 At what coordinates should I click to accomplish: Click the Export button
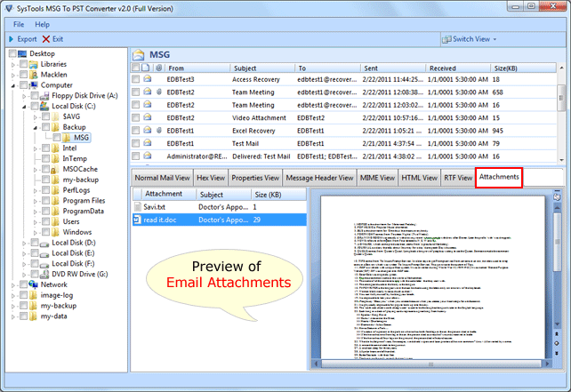[22, 39]
